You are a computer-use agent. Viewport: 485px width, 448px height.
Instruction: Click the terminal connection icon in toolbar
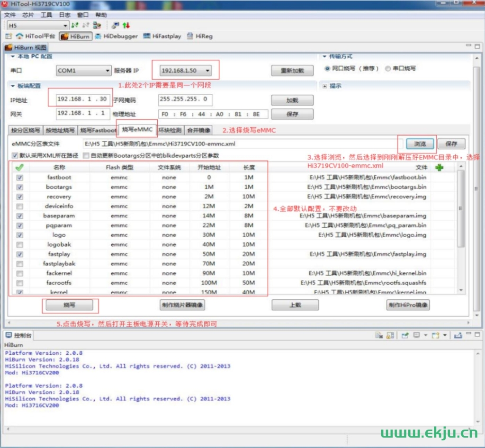pos(116,26)
